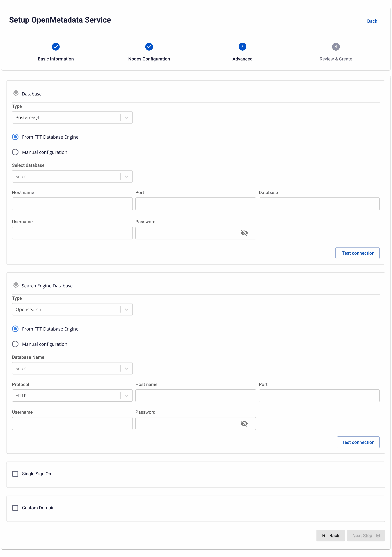This screenshot has height=557, width=392.
Task: Click the step 4 Review & Create circle
Action: pyautogui.click(x=336, y=47)
